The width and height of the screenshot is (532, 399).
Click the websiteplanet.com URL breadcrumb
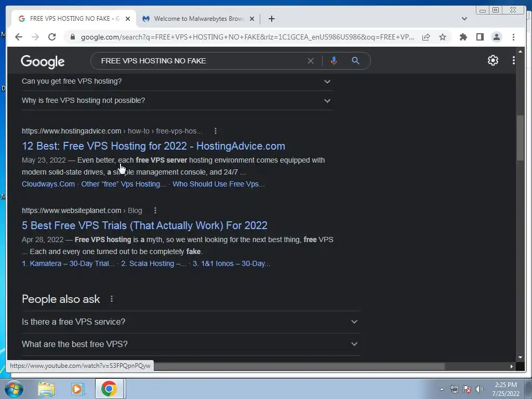coord(82,210)
